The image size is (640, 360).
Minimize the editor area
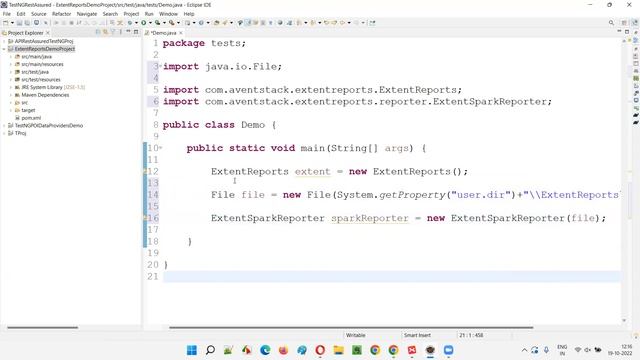click(619, 32)
